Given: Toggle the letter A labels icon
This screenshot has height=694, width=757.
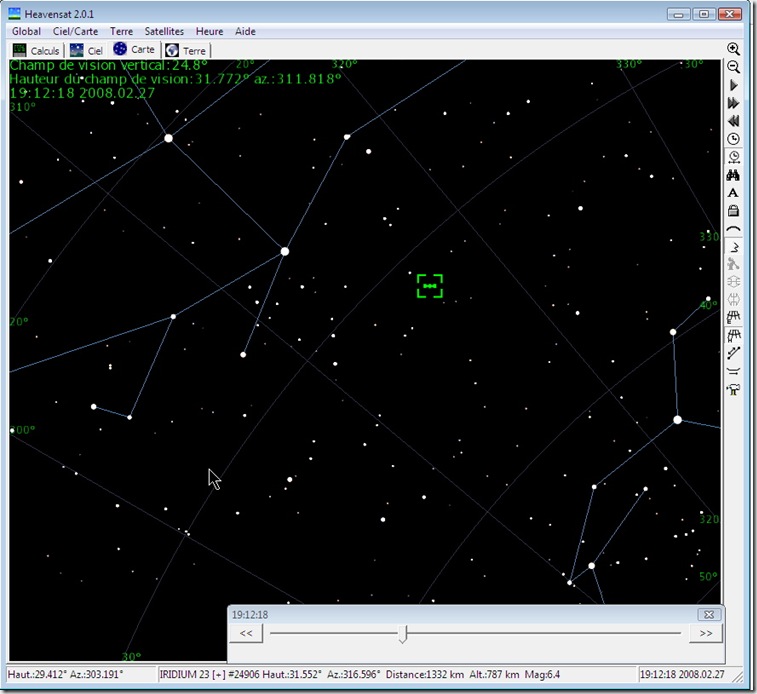Looking at the screenshot, I should pyautogui.click(x=733, y=193).
